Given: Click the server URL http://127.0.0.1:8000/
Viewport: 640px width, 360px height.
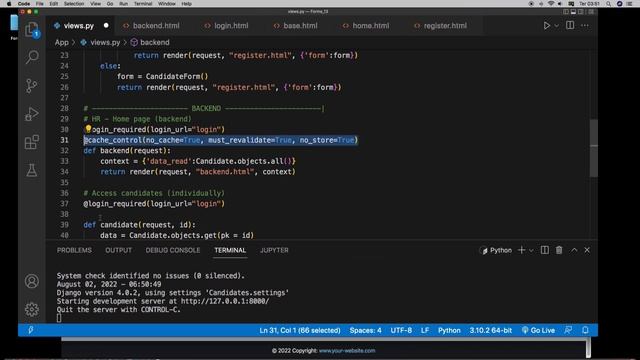Looking at the screenshot, I should click(x=225, y=301).
